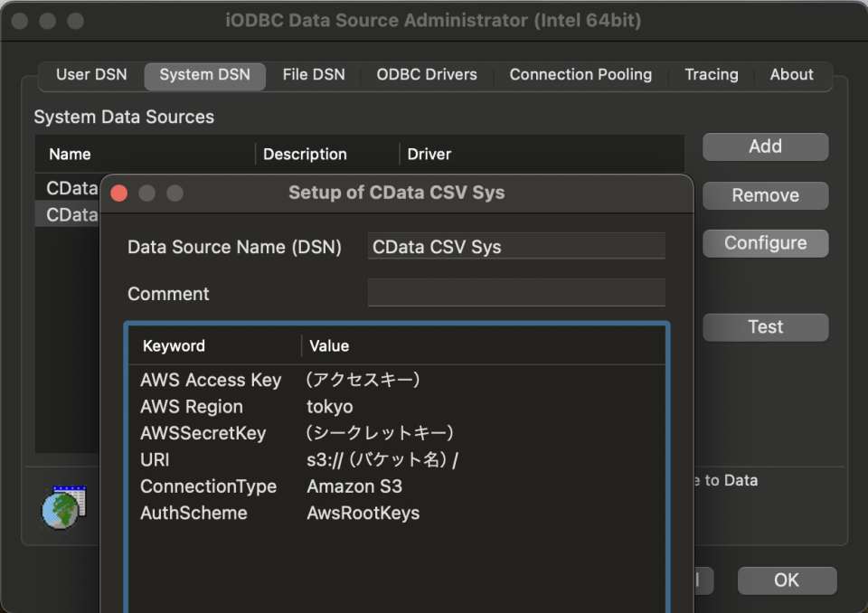The image size is (868, 613).
Task: Click the AwsRootKeys value
Action: [363, 514]
